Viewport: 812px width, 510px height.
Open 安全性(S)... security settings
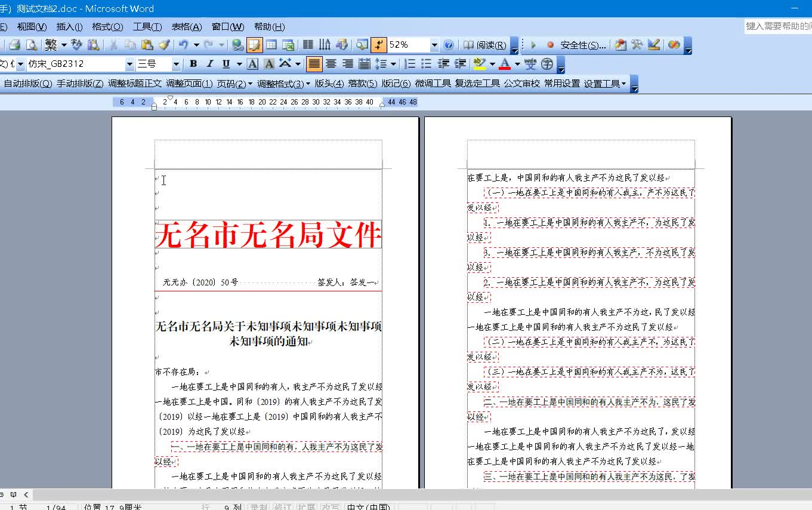click(583, 45)
